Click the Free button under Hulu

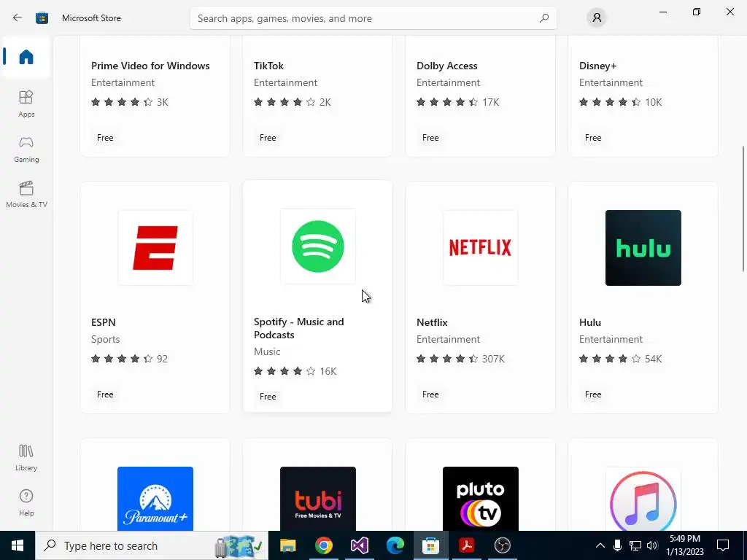tap(593, 394)
